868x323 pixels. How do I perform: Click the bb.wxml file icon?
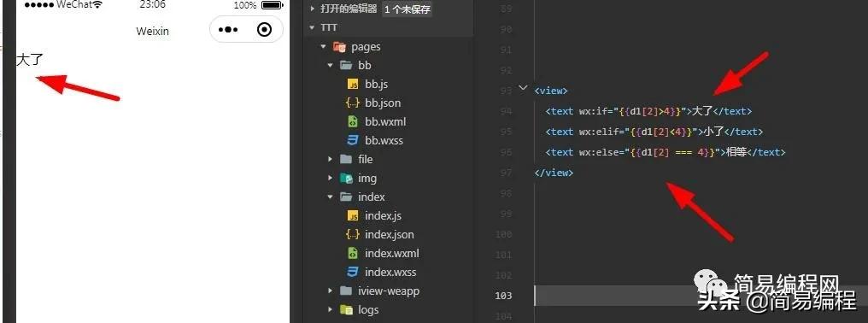click(353, 122)
